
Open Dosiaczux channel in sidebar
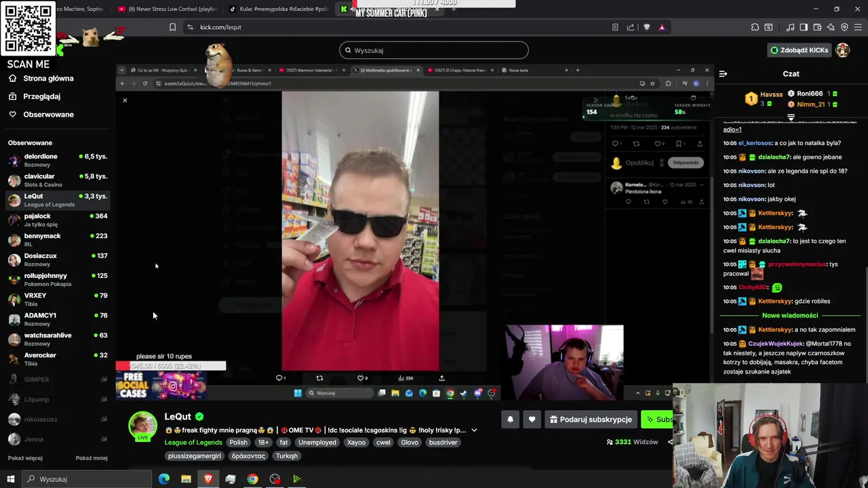[58, 260]
